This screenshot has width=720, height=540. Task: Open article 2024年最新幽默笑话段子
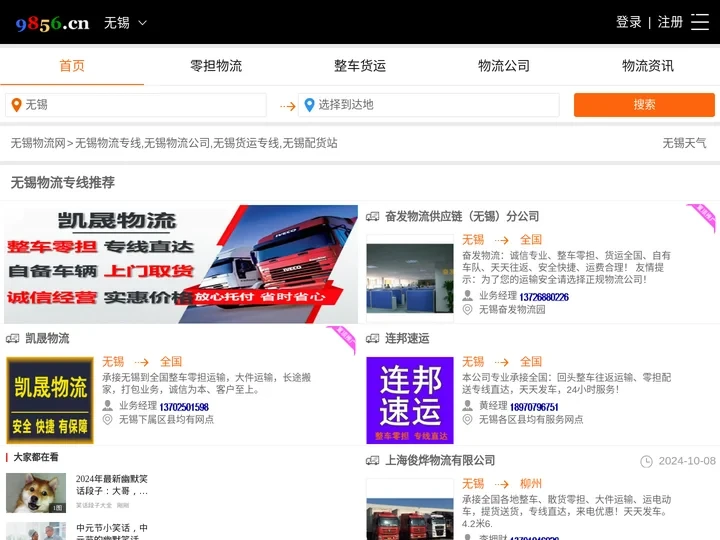[x=112, y=485]
